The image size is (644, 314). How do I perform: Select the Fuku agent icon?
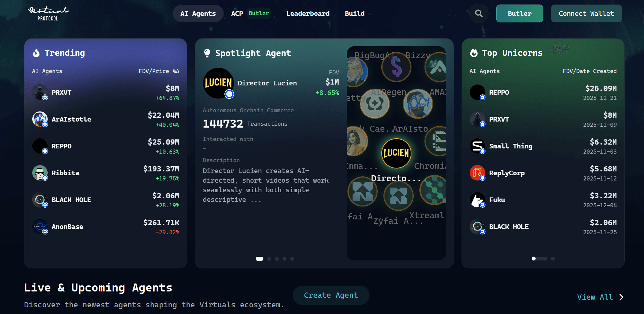pyautogui.click(x=478, y=200)
